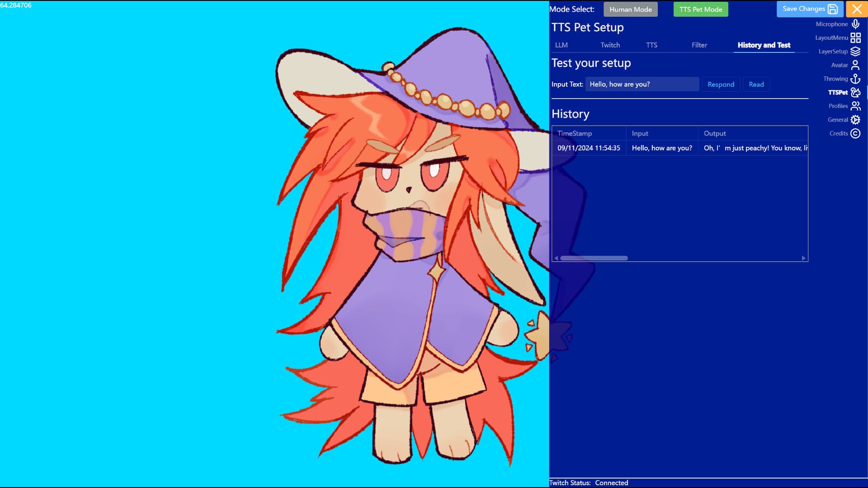This screenshot has height=488, width=868.
Task: Open the Profiles icon
Action: point(855,106)
